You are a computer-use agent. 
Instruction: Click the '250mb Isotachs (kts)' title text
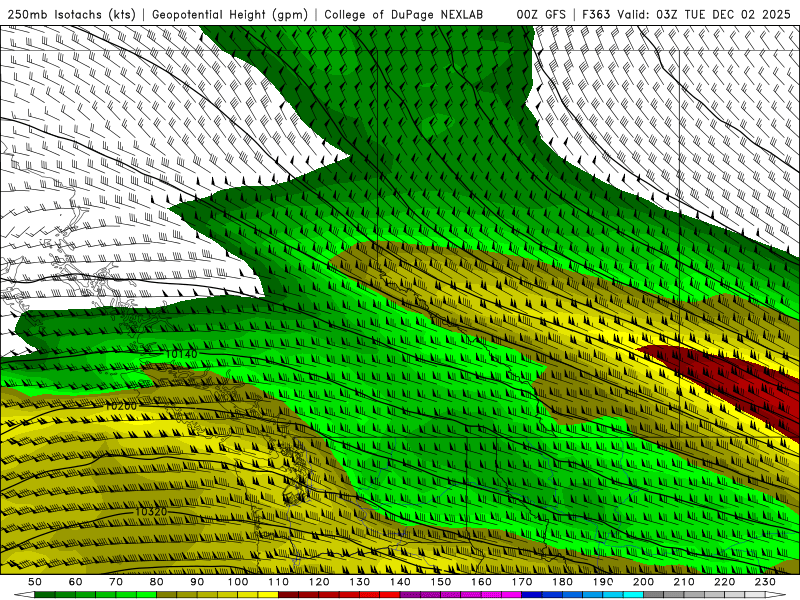pyautogui.click(x=71, y=14)
